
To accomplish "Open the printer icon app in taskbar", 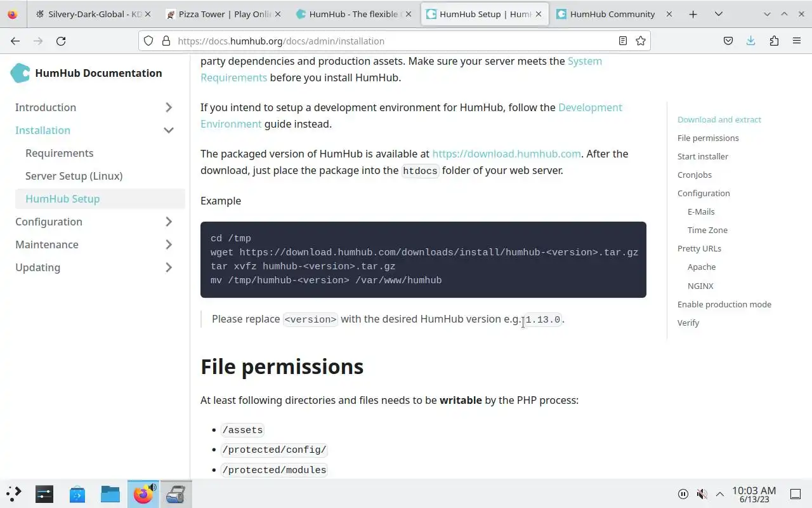I will pos(176,494).
